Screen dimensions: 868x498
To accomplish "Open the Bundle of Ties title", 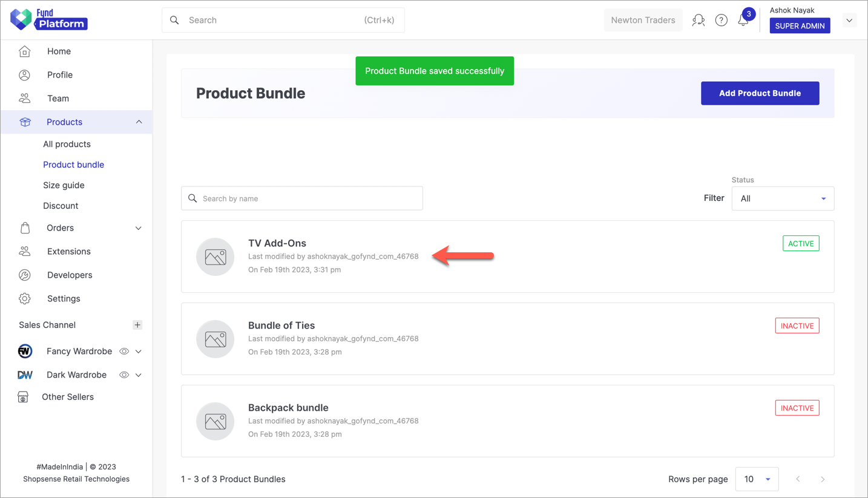I will (x=281, y=326).
